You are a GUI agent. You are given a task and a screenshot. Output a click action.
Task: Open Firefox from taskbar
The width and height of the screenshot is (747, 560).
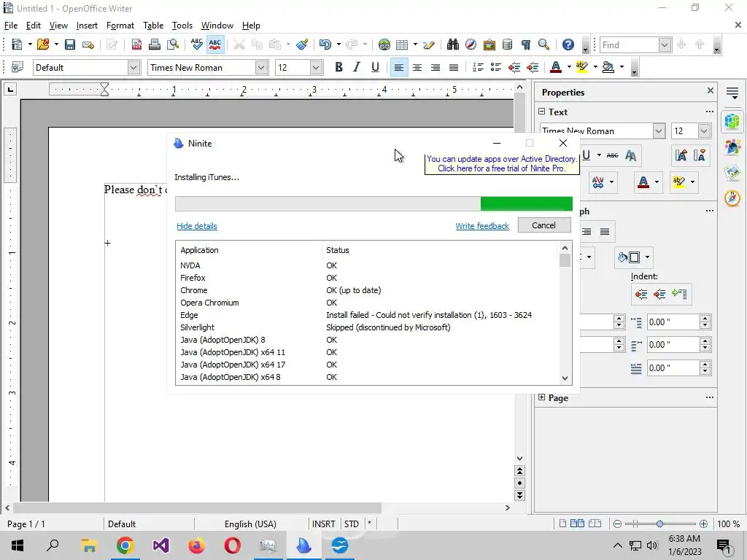click(x=197, y=545)
